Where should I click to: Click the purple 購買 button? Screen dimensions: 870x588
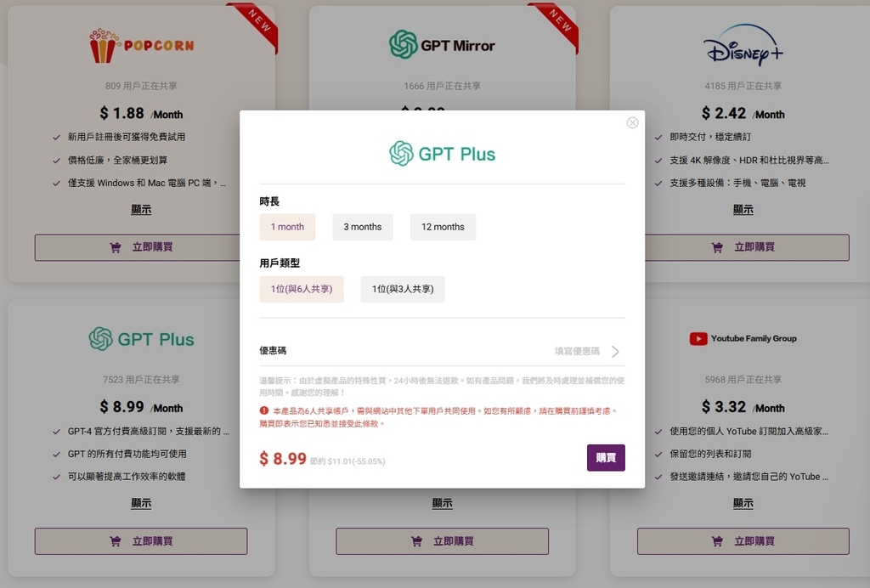[x=606, y=458]
